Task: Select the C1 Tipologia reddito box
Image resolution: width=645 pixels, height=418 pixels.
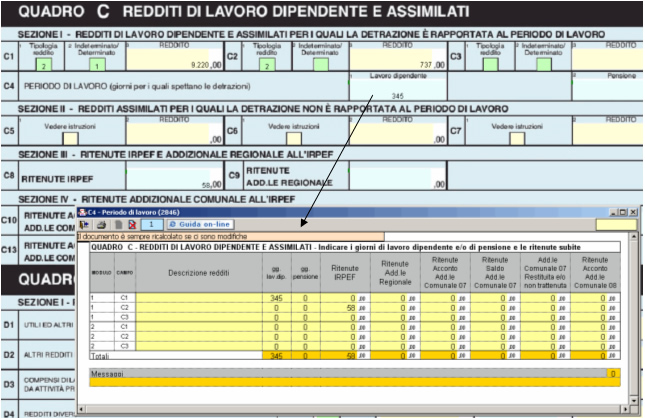Action: [x=44, y=66]
